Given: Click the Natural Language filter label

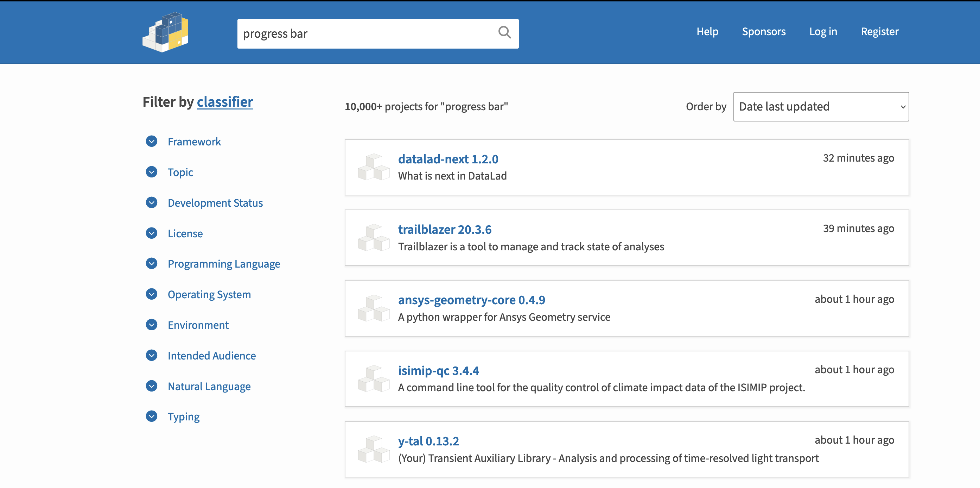Looking at the screenshot, I should (x=209, y=386).
